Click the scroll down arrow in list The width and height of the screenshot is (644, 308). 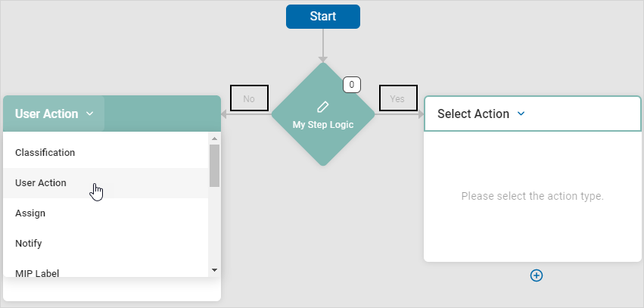pyautogui.click(x=214, y=270)
